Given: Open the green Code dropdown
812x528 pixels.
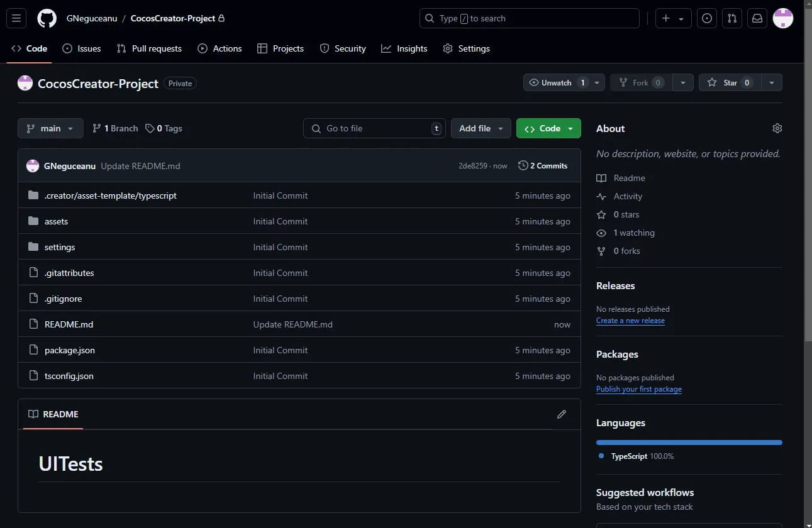Looking at the screenshot, I should (543, 128).
